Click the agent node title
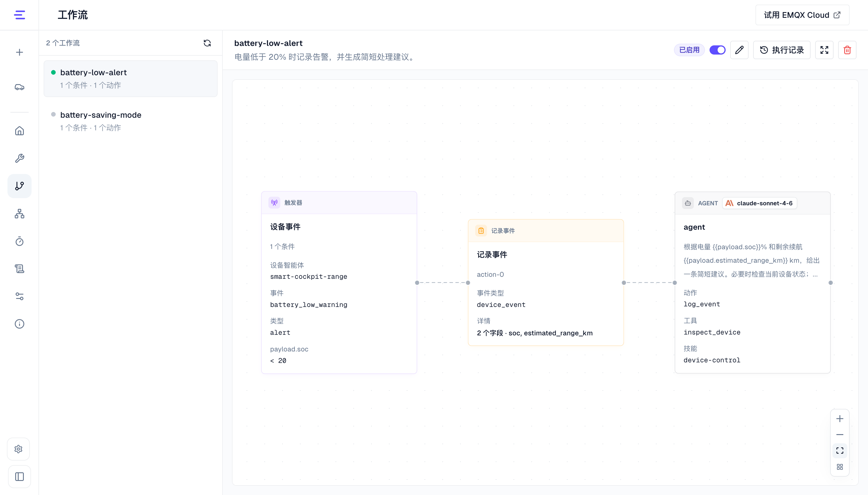The width and height of the screenshot is (868, 495). coord(694,227)
